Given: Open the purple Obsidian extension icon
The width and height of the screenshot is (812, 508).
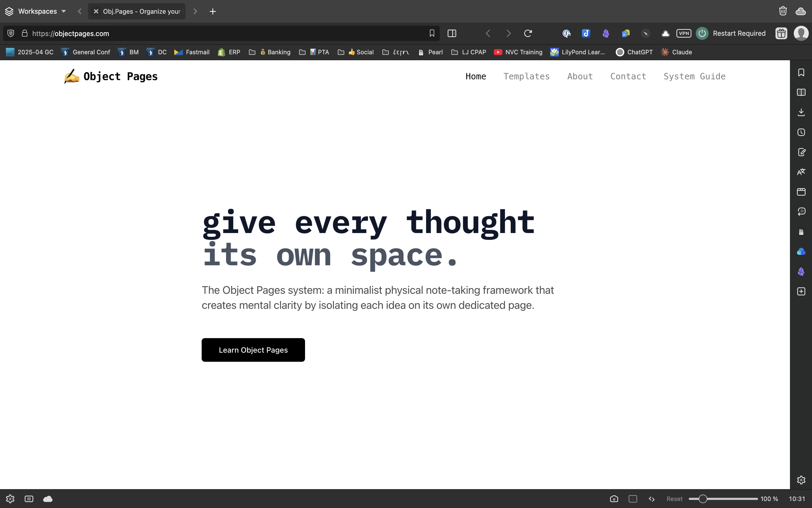Looking at the screenshot, I should [x=606, y=33].
